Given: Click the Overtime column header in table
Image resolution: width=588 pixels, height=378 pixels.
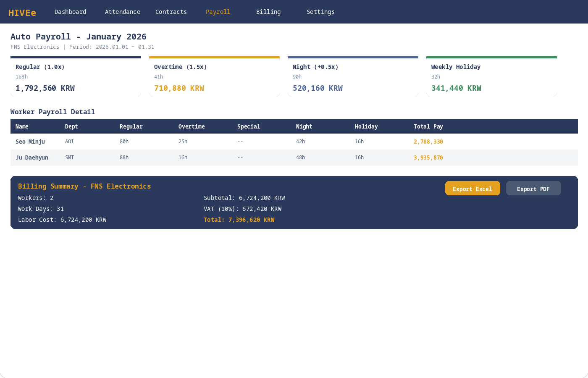Looking at the screenshot, I should [192, 126].
